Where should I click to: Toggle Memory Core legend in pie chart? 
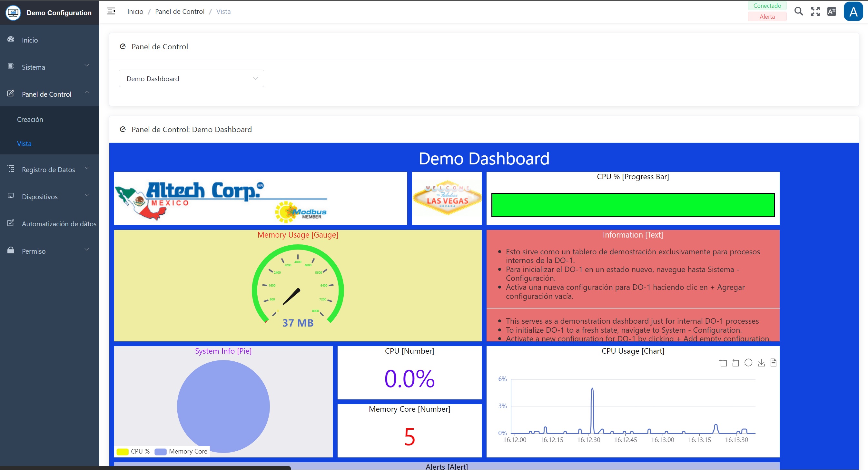tap(181, 452)
